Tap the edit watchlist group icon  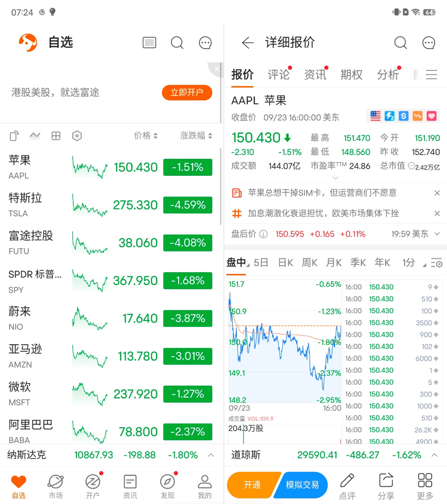click(14, 136)
